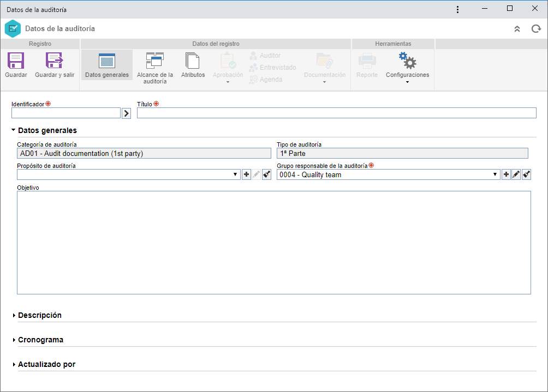Open Alcance de la auditoría
548x392 pixels.
point(155,68)
